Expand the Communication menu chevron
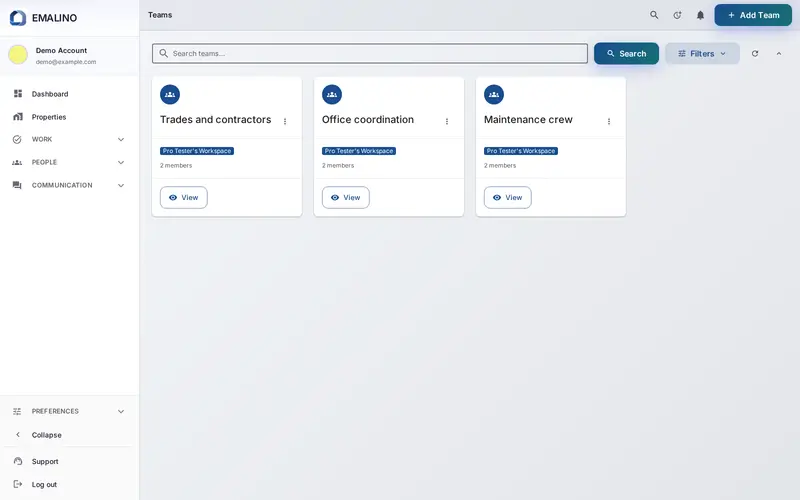 [x=121, y=185]
